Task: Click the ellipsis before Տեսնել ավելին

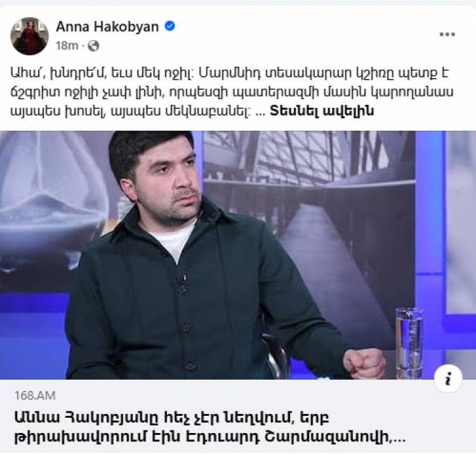Action: (260, 113)
